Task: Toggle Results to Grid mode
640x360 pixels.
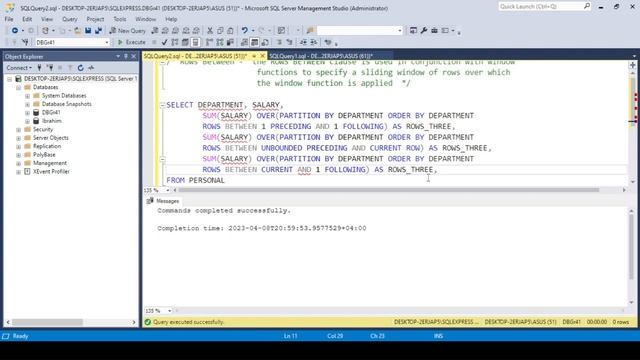Action: [x=255, y=42]
